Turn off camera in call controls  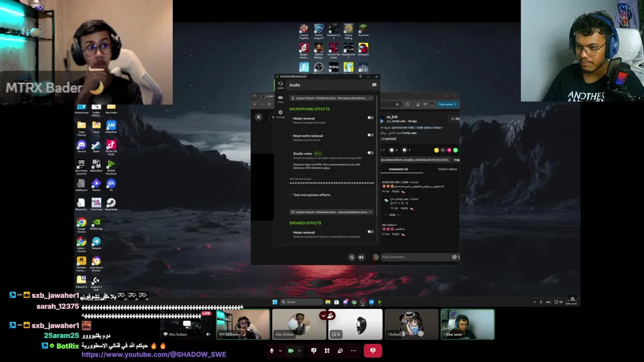(x=290, y=350)
